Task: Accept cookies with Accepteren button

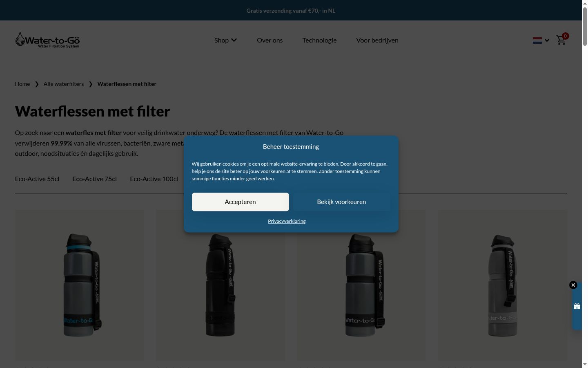Action: tap(241, 202)
